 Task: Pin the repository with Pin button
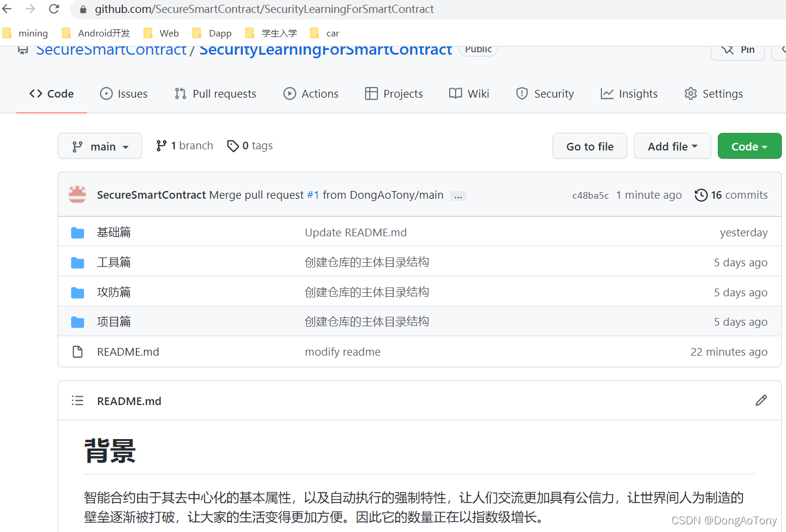pyautogui.click(x=738, y=51)
